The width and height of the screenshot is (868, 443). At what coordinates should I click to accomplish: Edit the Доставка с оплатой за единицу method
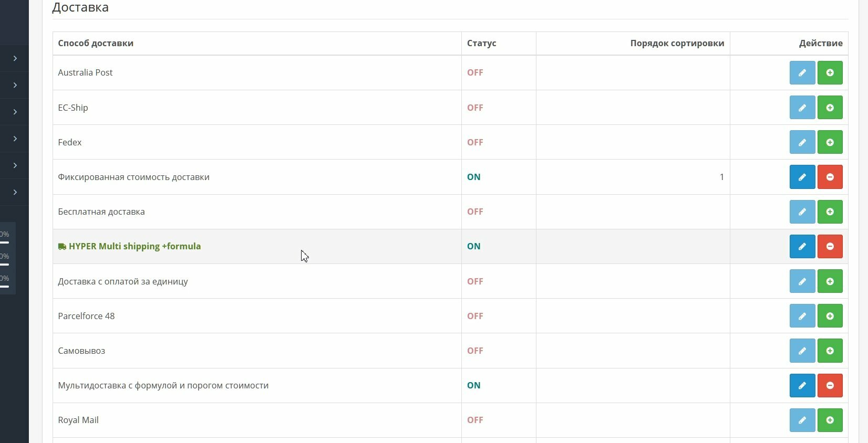coord(802,281)
